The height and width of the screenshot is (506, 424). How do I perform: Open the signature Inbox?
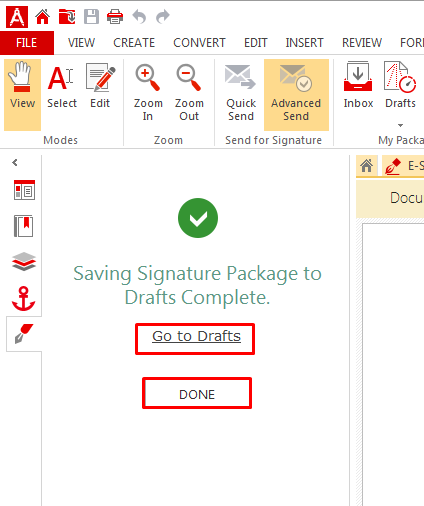coord(358,86)
